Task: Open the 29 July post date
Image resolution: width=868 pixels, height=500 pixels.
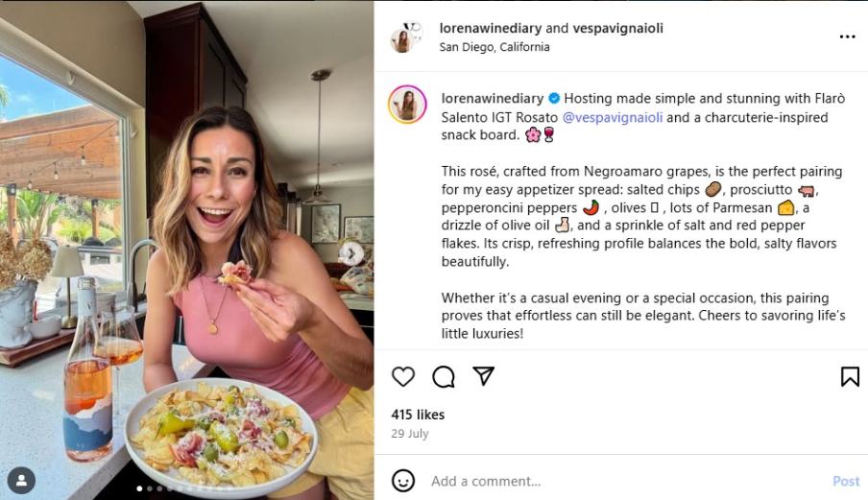Action: [x=410, y=434]
